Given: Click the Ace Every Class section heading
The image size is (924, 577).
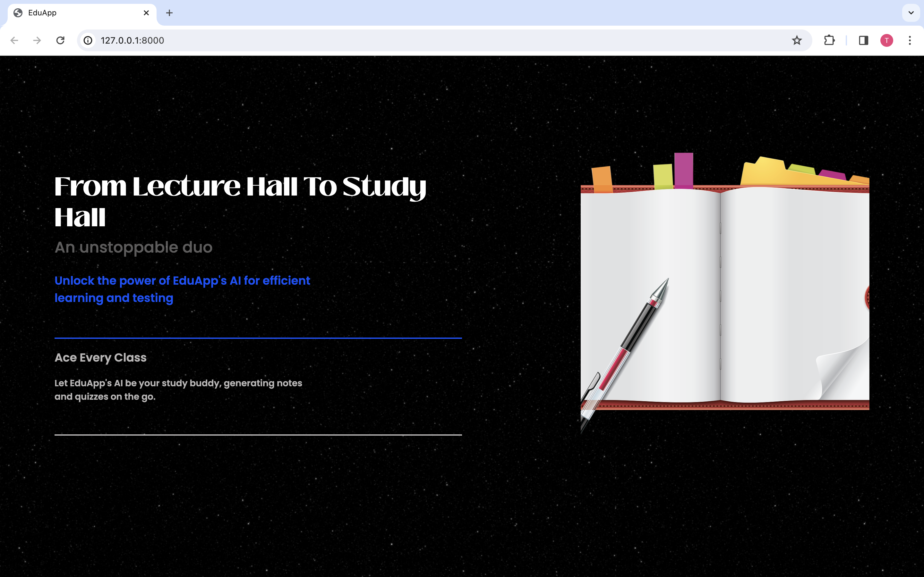Looking at the screenshot, I should pos(100,357).
